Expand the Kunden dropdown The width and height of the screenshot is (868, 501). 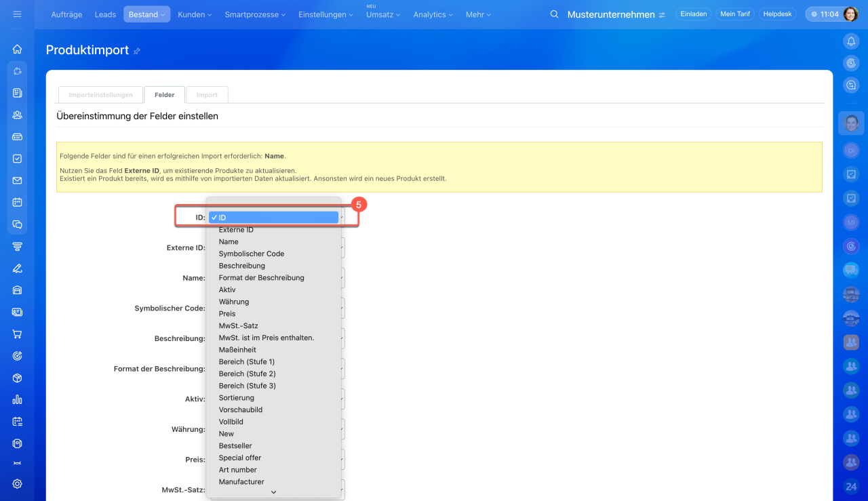(194, 14)
